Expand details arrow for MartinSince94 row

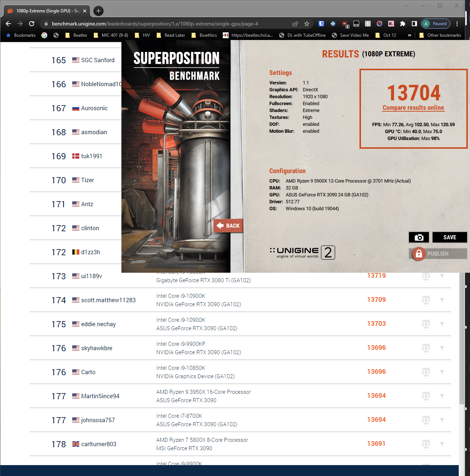point(442,396)
